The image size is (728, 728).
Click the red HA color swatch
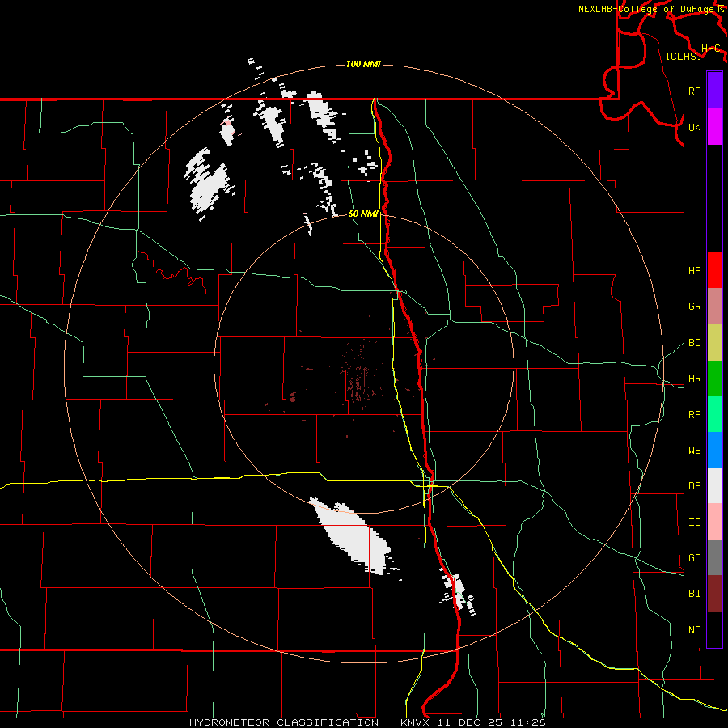click(714, 270)
